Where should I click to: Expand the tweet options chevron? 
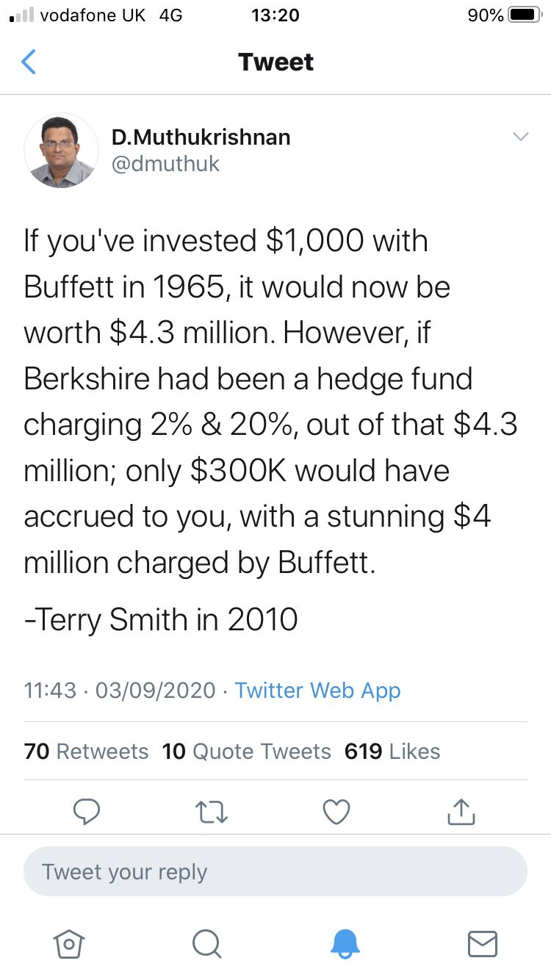tap(520, 137)
